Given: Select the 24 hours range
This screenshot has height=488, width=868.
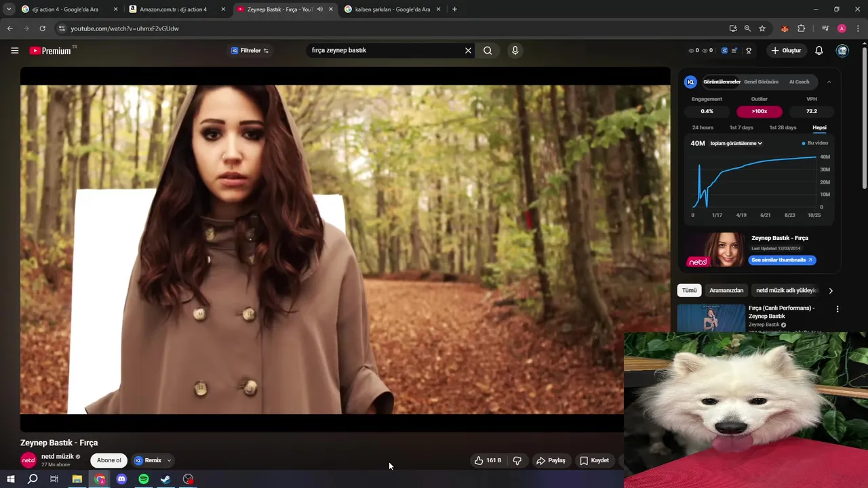Looking at the screenshot, I should [703, 127].
